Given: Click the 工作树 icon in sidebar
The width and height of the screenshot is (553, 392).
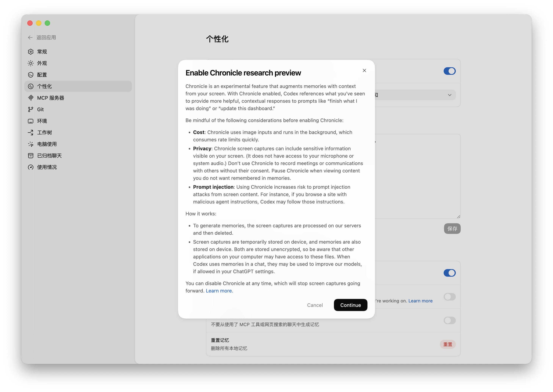Looking at the screenshot, I should pos(31,133).
